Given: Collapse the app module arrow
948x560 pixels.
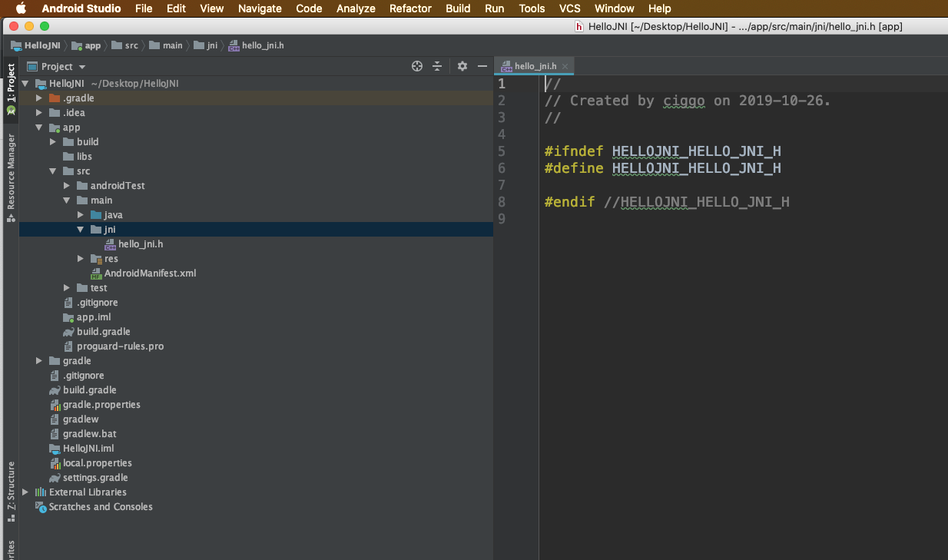Looking at the screenshot, I should (39, 128).
